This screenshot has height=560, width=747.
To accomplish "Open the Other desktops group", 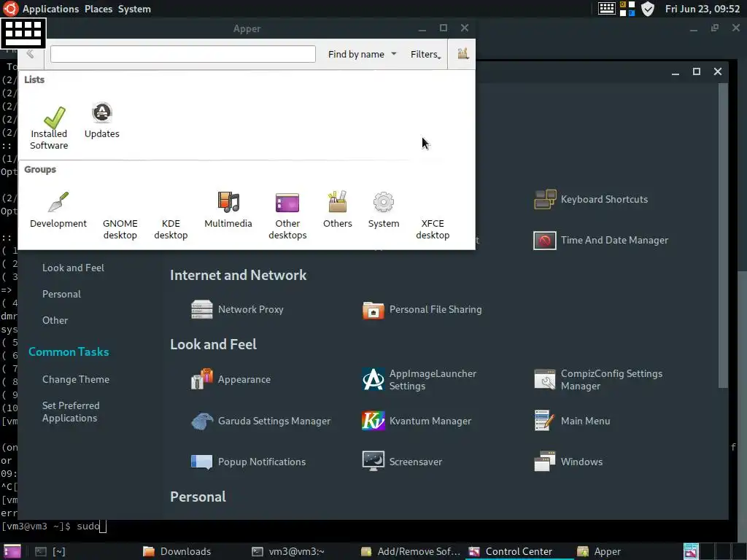I will (287, 216).
